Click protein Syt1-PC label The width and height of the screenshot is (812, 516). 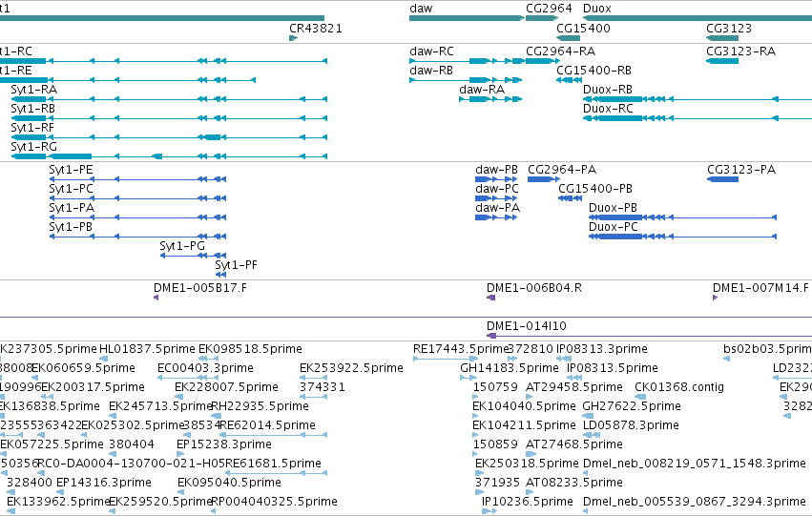point(71,189)
